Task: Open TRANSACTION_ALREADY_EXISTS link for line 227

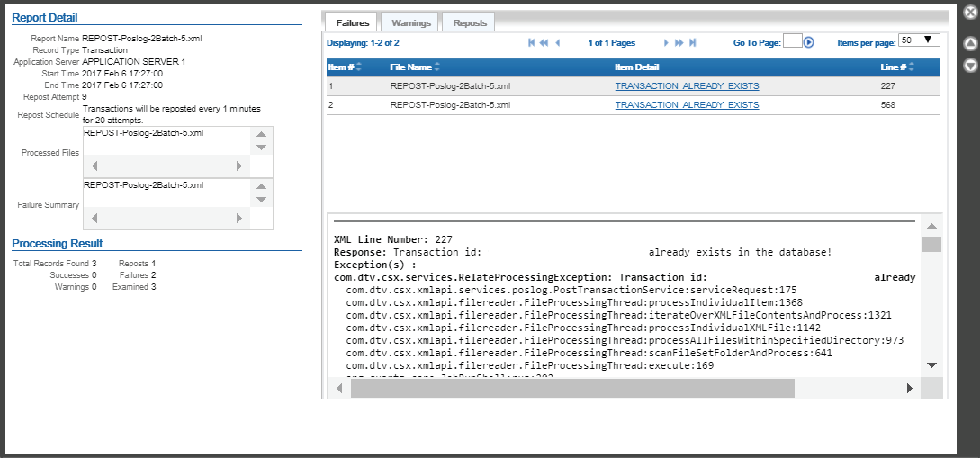Action: point(687,86)
